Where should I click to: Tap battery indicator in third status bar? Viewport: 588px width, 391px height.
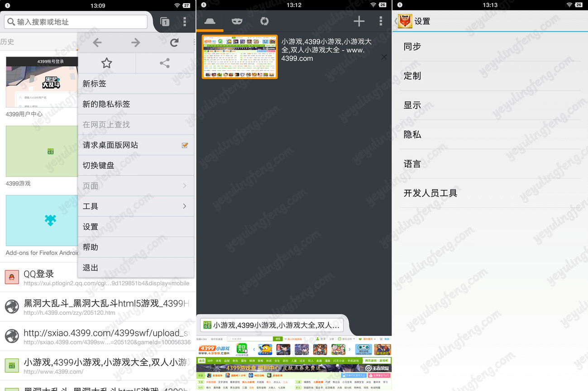point(578,5)
